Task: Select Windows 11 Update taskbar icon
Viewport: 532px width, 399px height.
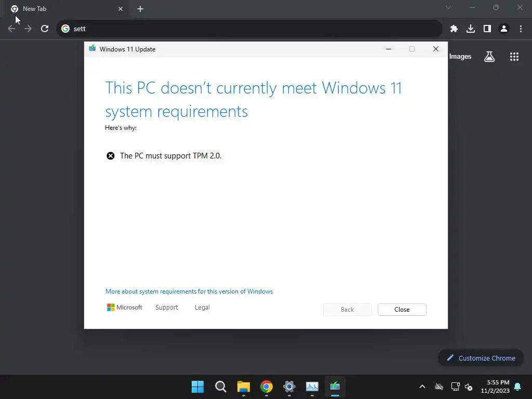Action: (x=335, y=387)
